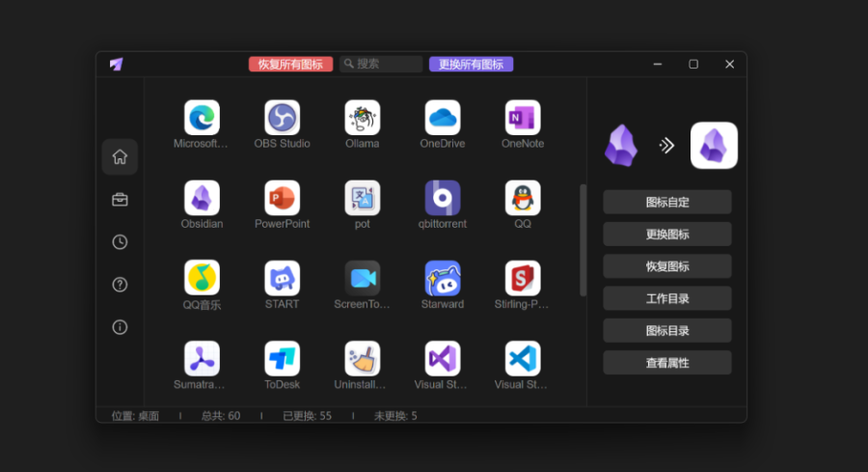Select the purple Visual Studio icon
Viewport: 868px width, 472px height.
pyautogui.click(x=443, y=358)
